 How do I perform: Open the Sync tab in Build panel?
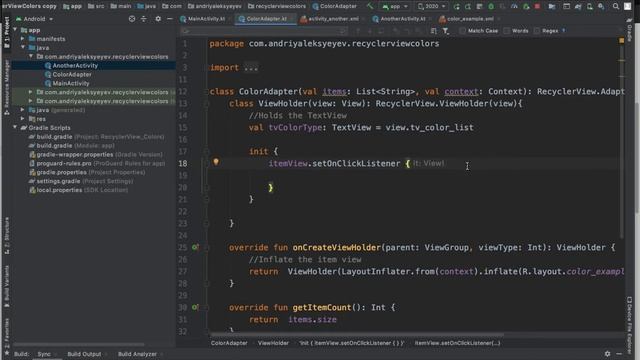[44, 354]
